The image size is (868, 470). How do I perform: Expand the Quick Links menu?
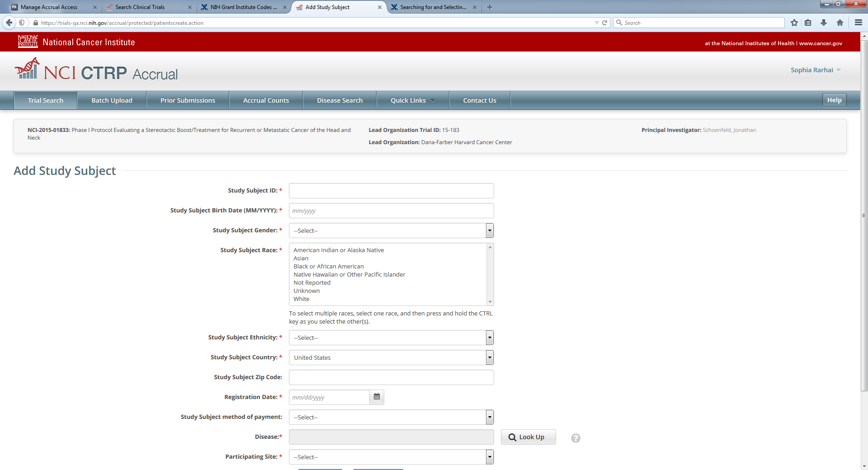pos(413,100)
